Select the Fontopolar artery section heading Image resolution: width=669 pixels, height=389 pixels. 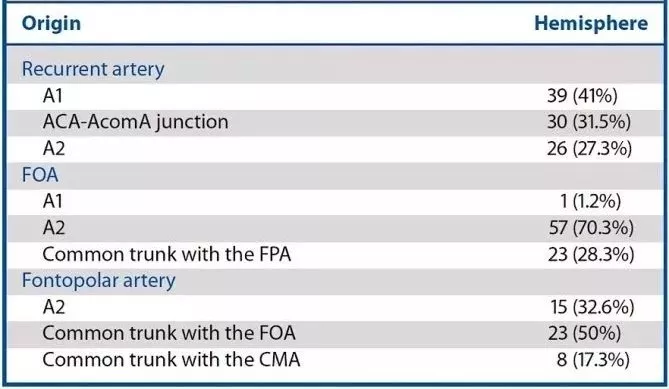click(x=99, y=281)
